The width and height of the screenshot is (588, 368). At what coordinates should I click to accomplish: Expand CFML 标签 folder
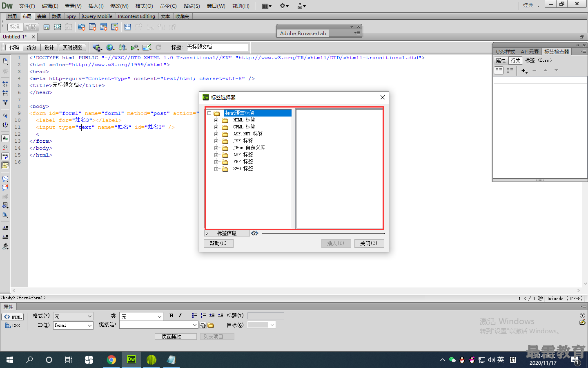coord(216,127)
